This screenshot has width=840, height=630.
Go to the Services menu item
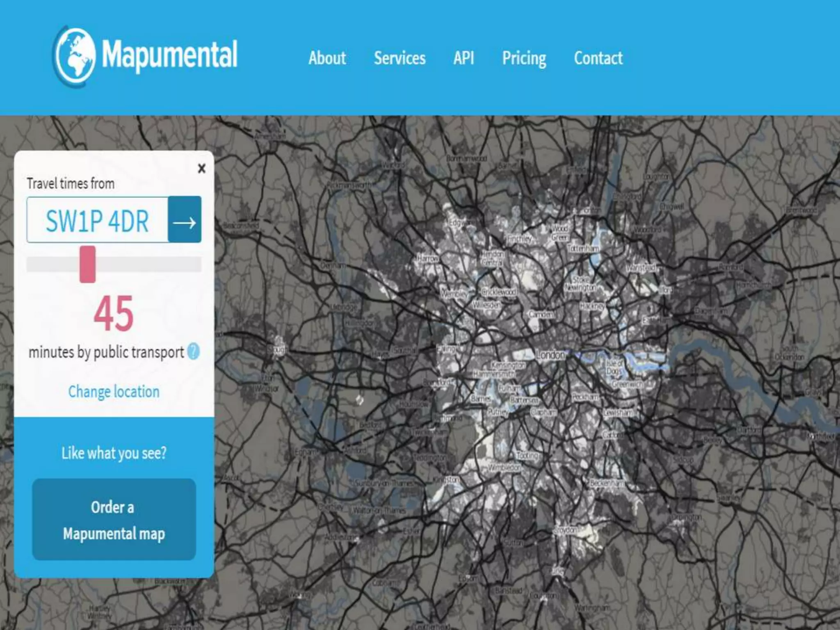399,58
